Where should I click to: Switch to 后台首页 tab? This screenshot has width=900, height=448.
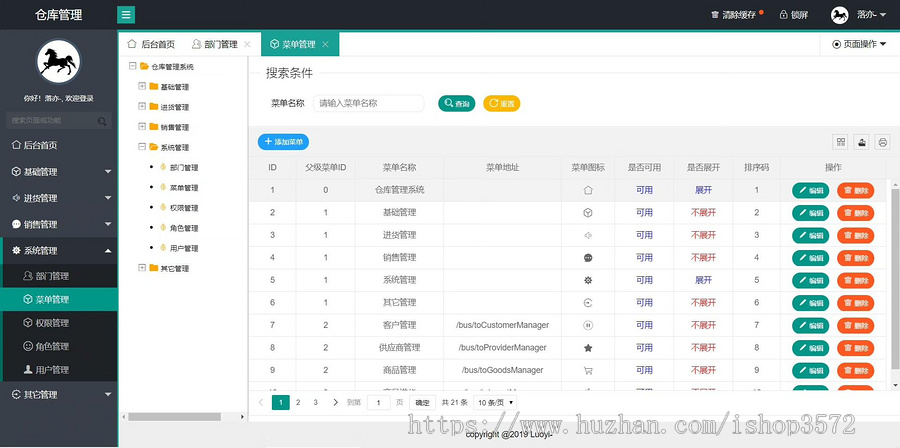tap(151, 44)
